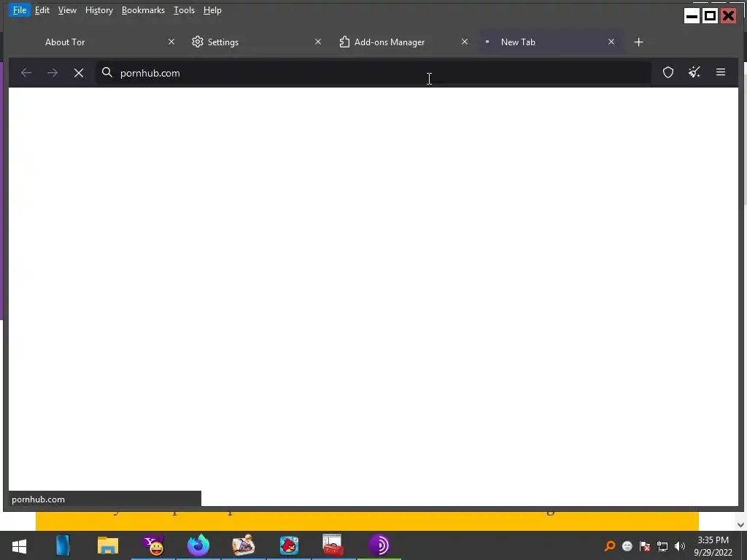Image resolution: width=747 pixels, height=560 pixels.
Task: Open the Help menu
Action: point(212,10)
